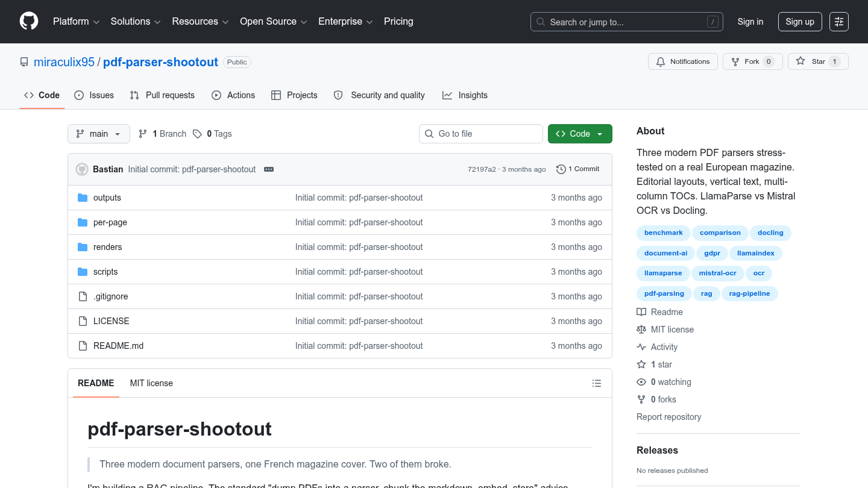Focus the Search or jump to field
868x488 pixels.
click(x=626, y=22)
